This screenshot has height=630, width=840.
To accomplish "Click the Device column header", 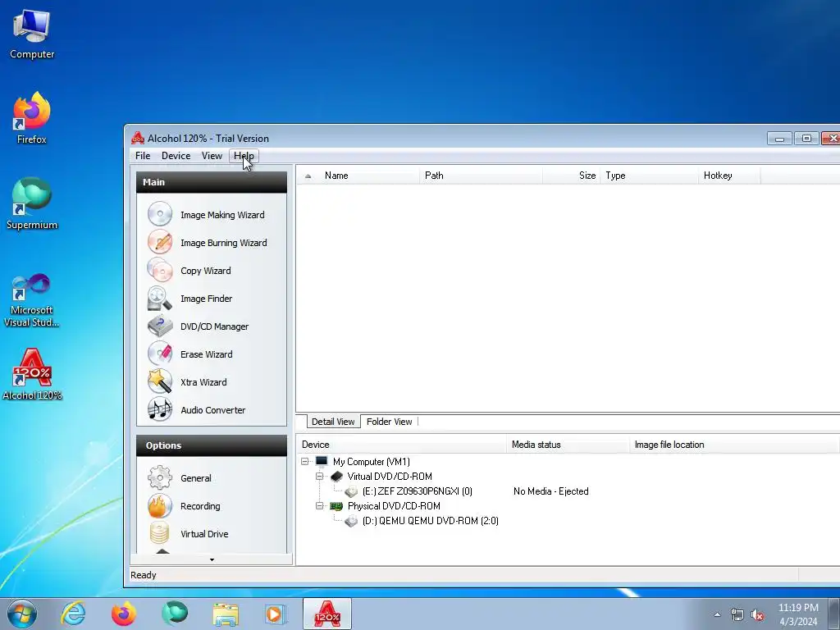I will point(402,445).
